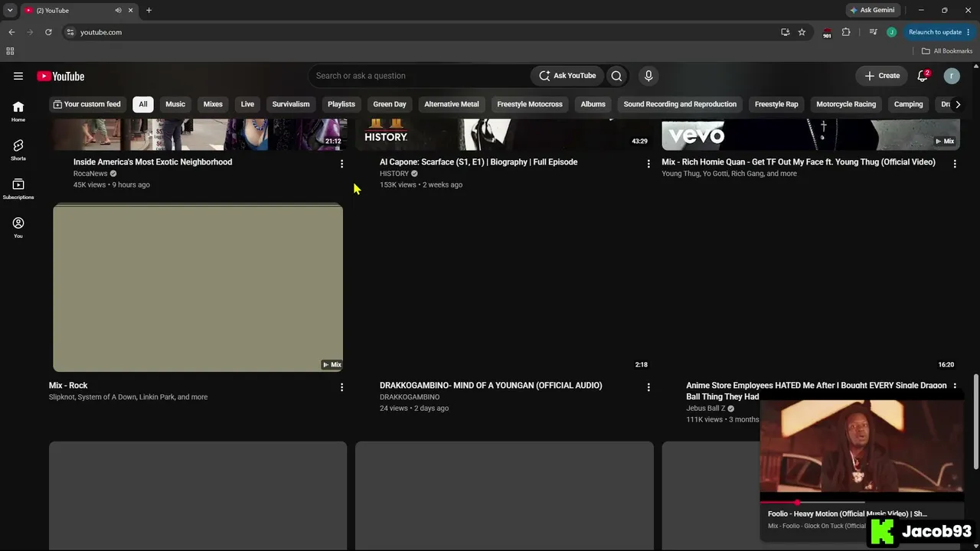The width and height of the screenshot is (980, 551).
Task: Open HISTORY channel link
Action: pyautogui.click(x=394, y=174)
